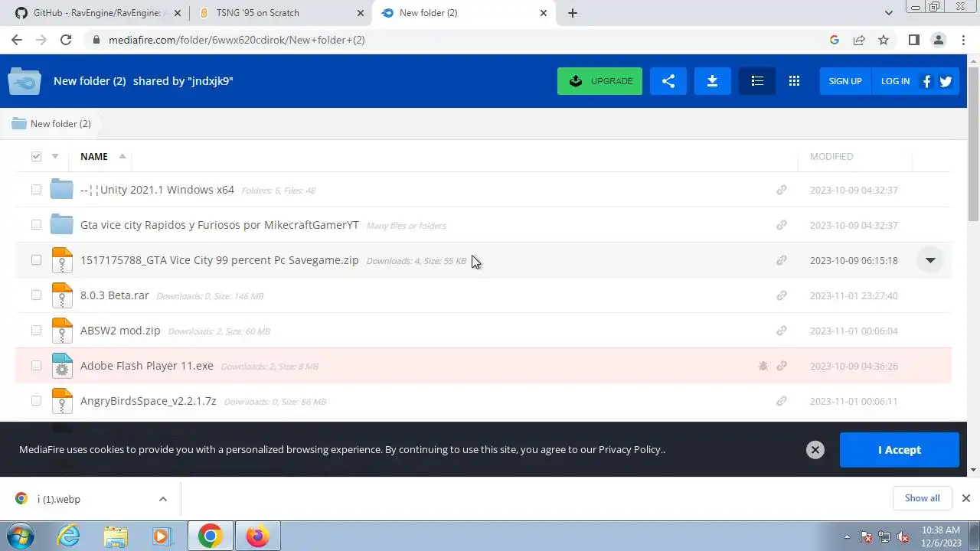This screenshot has height=551, width=980.
Task: Click the UPGRADE button
Action: click(599, 81)
